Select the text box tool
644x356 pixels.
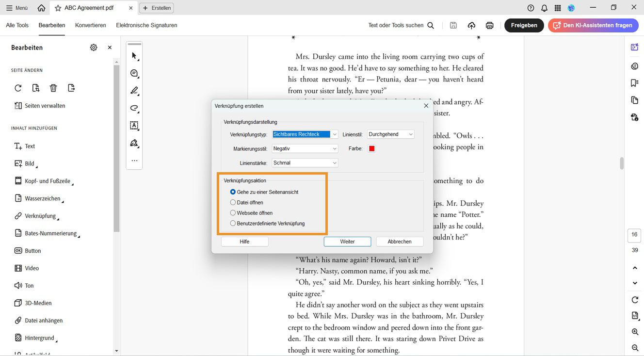point(134,126)
